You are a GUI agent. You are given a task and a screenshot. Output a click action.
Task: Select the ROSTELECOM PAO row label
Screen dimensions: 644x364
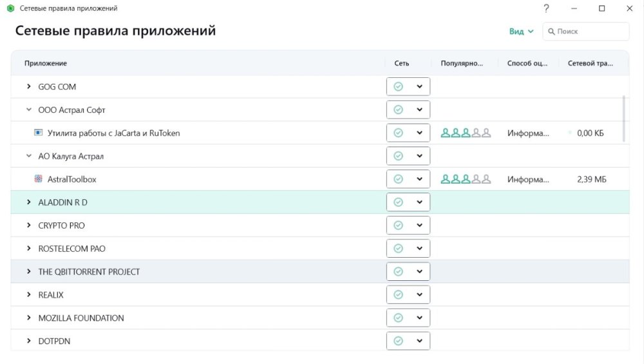click(x=72, y=249)
